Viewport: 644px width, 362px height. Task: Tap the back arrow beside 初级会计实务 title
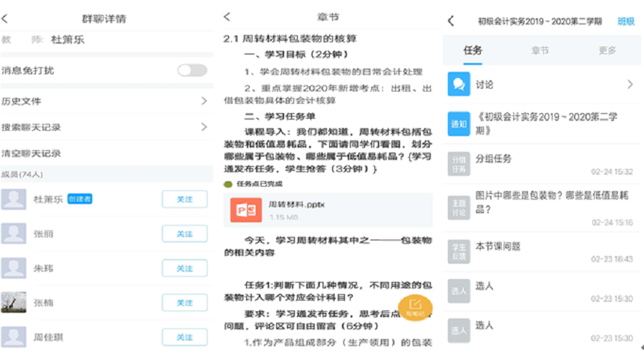pyautogui.click(x=451, y=21)
